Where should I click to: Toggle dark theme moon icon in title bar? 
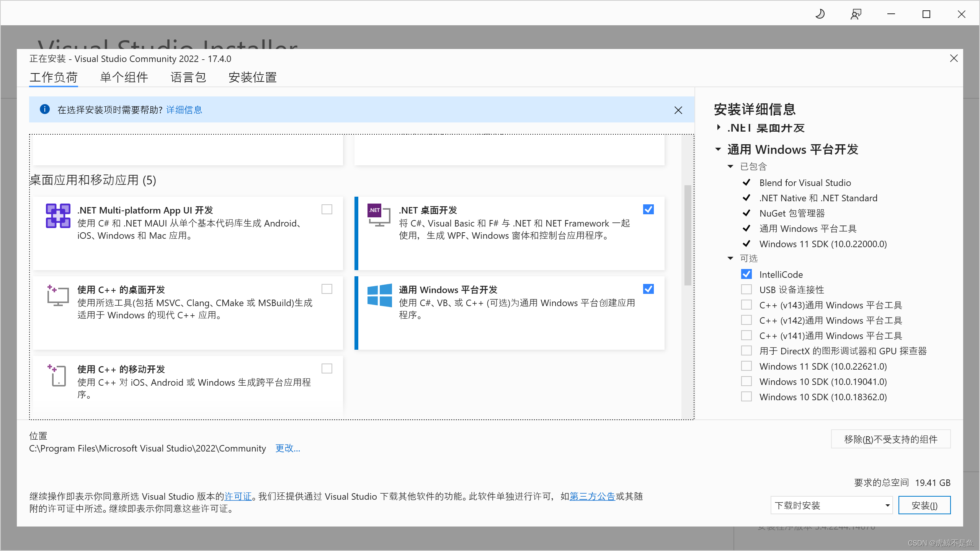[820, 14]
